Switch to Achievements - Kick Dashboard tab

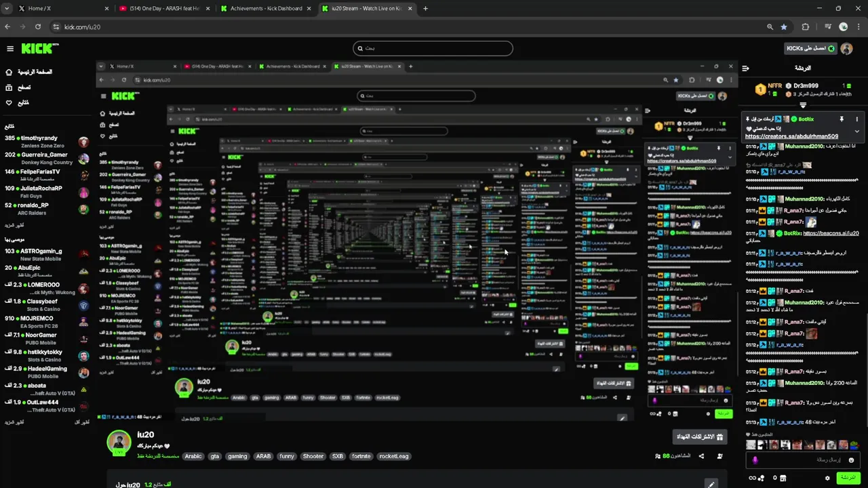coord(267,9)
